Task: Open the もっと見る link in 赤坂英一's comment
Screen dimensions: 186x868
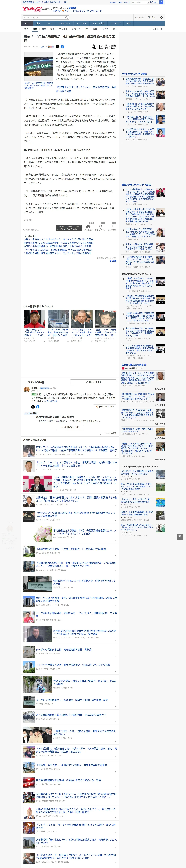Action: pos(52,401)
